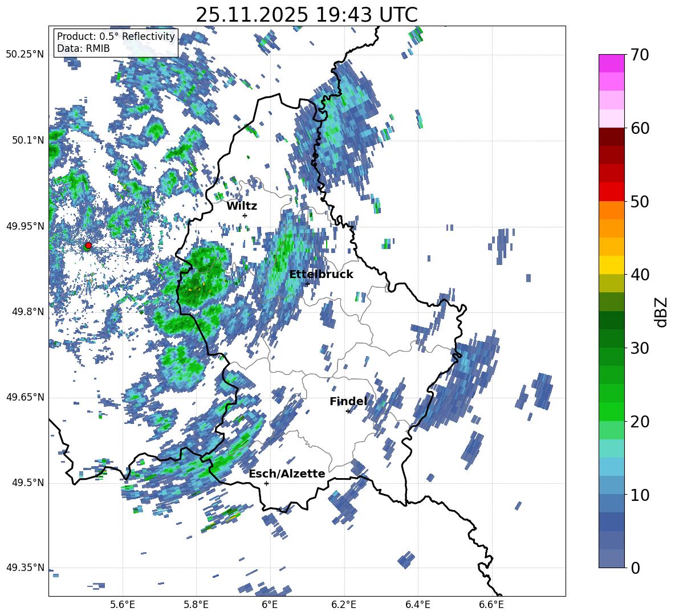Click the 70 tick on colorbar
This screenshot has width=675, height=616.
[x=639, y=55]
